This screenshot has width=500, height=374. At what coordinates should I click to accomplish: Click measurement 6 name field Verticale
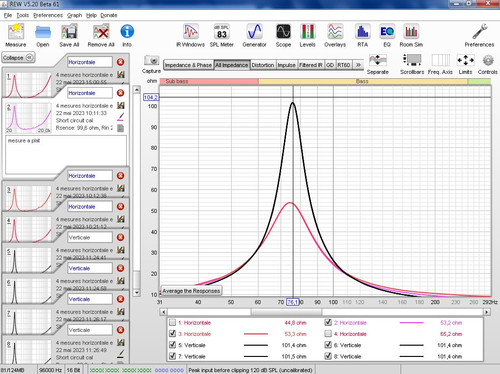coord(90,268)
